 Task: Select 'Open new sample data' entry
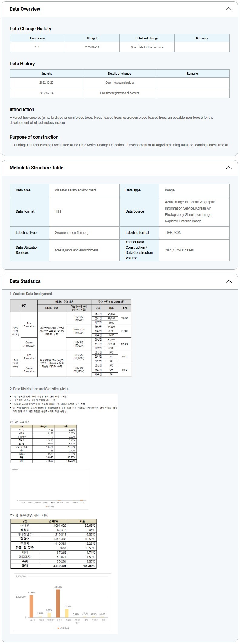pos(119,83)
